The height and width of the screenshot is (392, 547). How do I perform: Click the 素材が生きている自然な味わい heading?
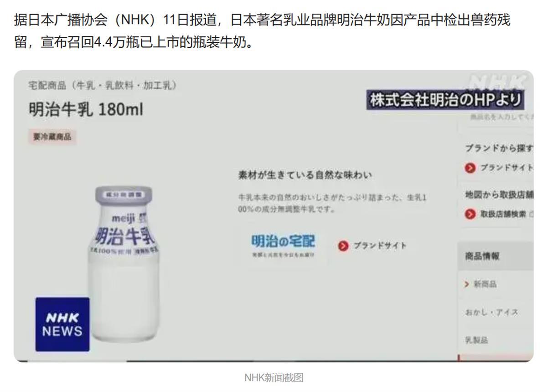click(x=305, y=175)
